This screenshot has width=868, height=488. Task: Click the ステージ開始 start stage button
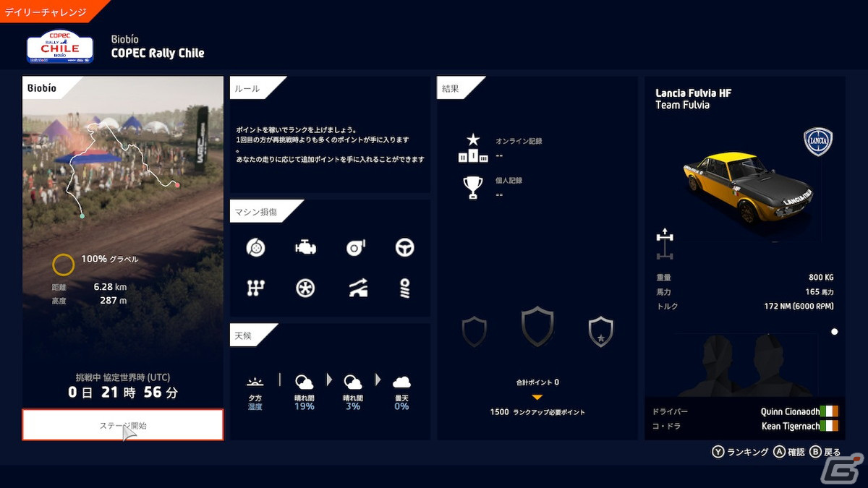click(123, 424)
